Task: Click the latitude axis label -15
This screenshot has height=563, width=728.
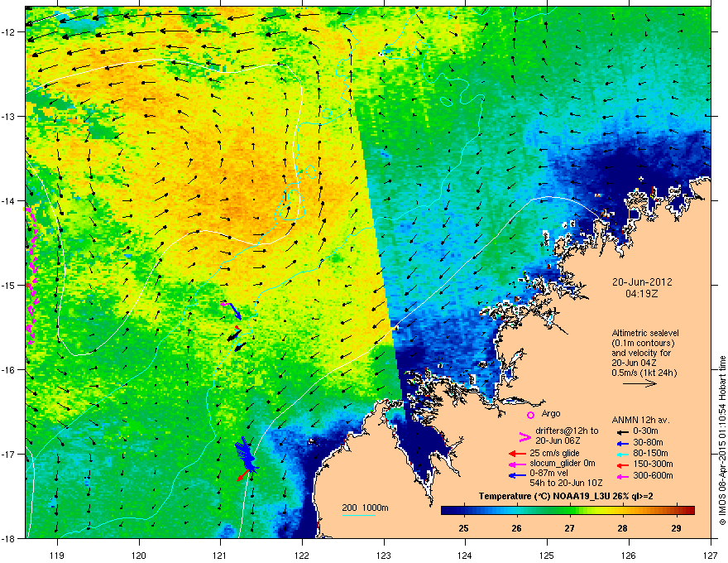Action: coord(8,285)
